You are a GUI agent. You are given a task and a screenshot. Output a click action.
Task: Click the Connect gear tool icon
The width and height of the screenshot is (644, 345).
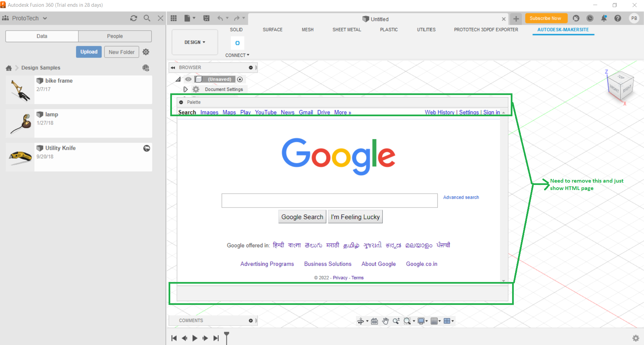[237, 43]
